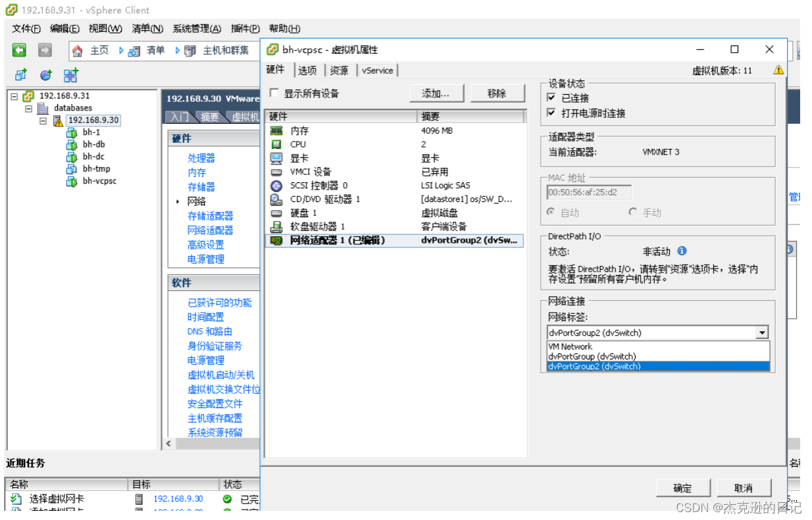Viewport: 812px width, 520px height.
Task: Open the 系统管理(A) menu
Action: (x=196, y=28)
